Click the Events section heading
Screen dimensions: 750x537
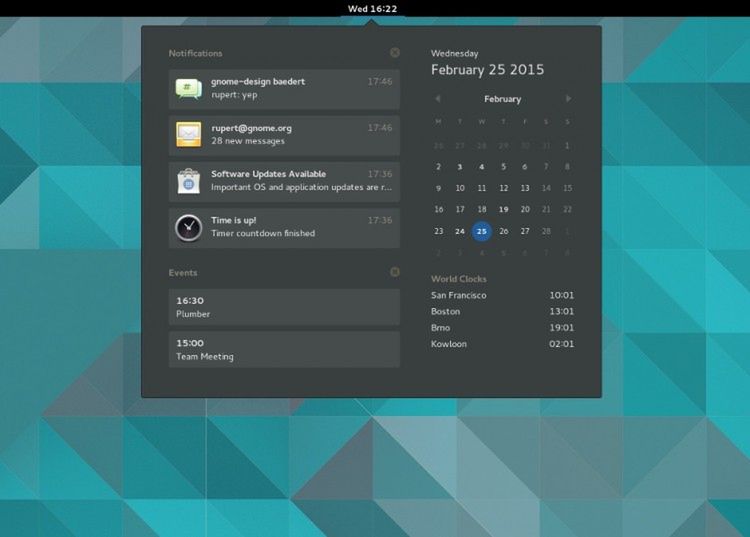tap(183, 273)
